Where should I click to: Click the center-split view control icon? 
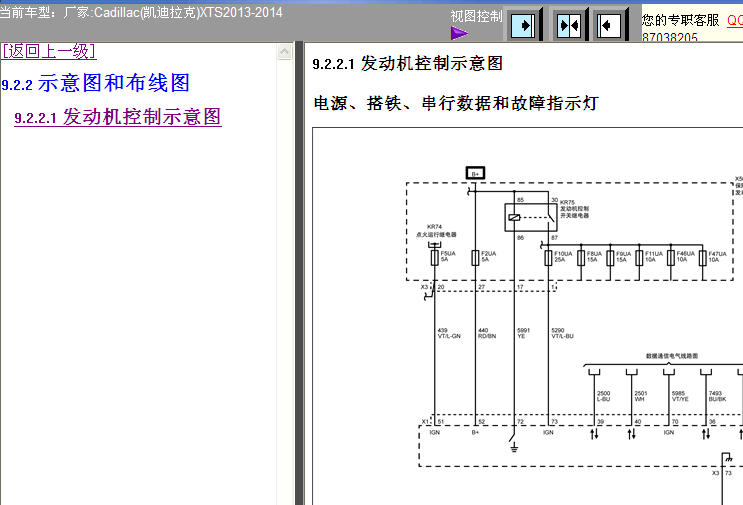tap(568, 24)
